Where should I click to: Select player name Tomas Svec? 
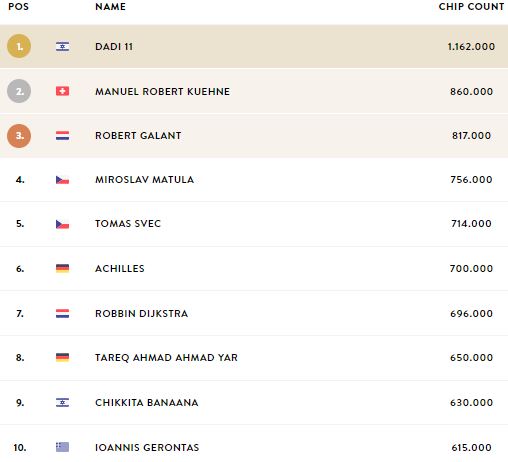tap(128, 223)
